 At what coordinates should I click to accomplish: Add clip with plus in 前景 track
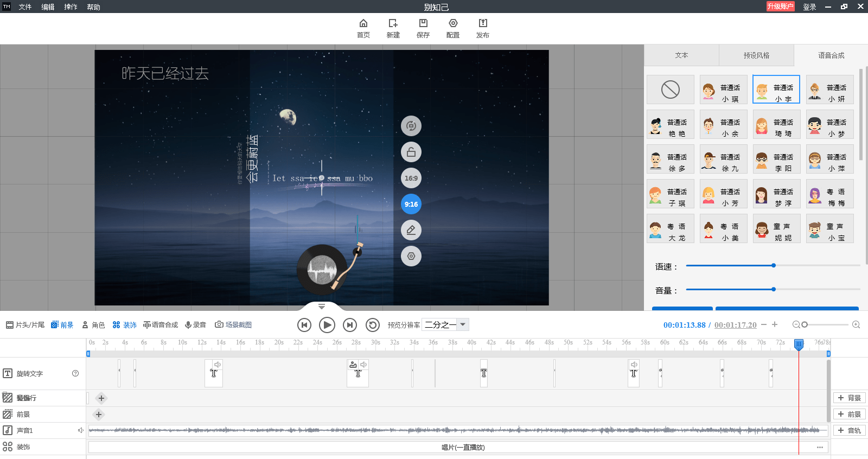point(98,415)
